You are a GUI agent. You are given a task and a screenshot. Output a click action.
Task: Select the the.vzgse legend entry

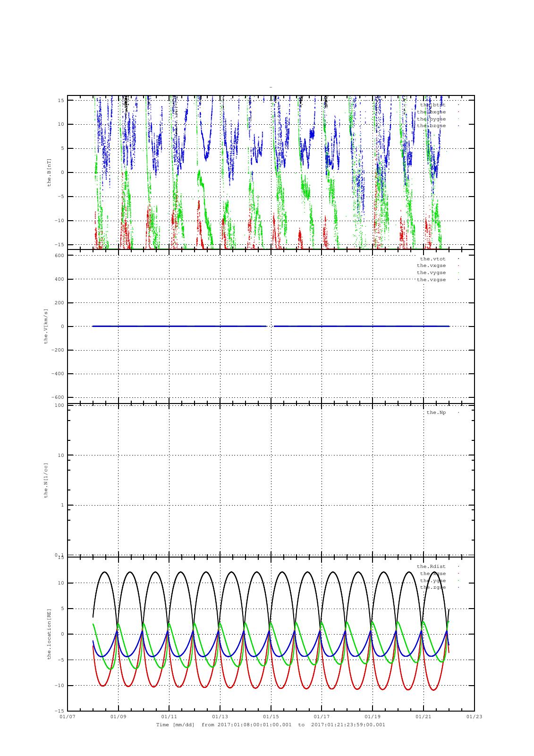click(x=431, y=280)
